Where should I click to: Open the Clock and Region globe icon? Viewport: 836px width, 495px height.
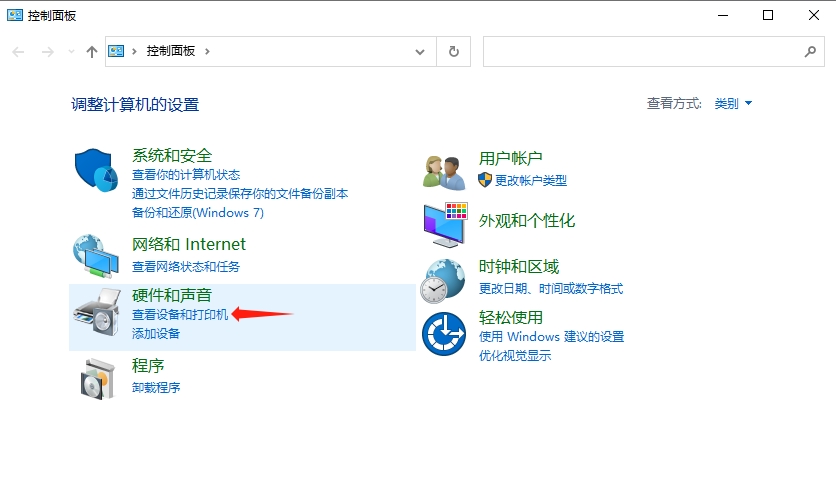click(443, 281)
